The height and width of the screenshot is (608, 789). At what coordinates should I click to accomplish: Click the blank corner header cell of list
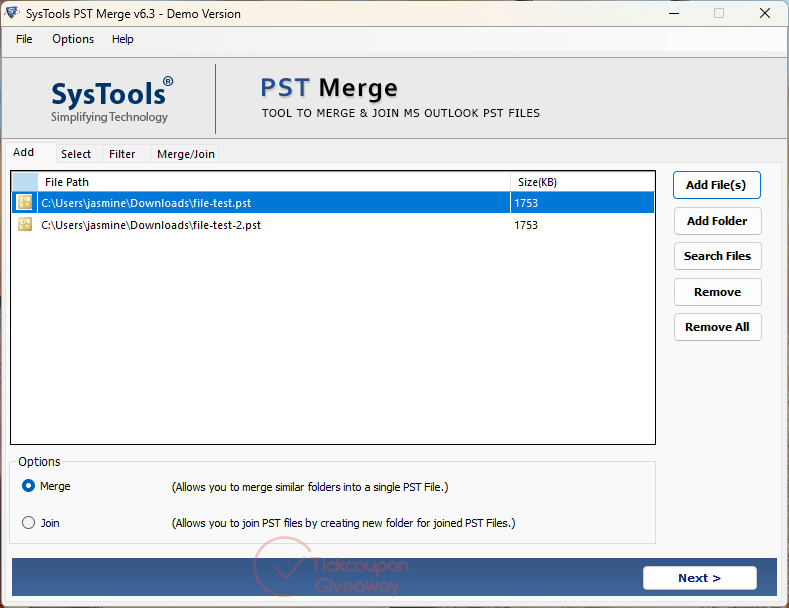pyautogui.click(x=25, y=182)
